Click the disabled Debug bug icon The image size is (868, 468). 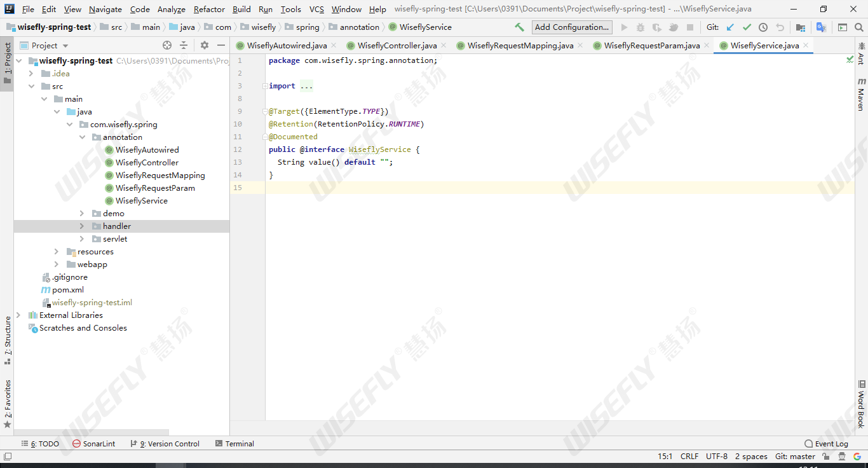pos(641,27)
